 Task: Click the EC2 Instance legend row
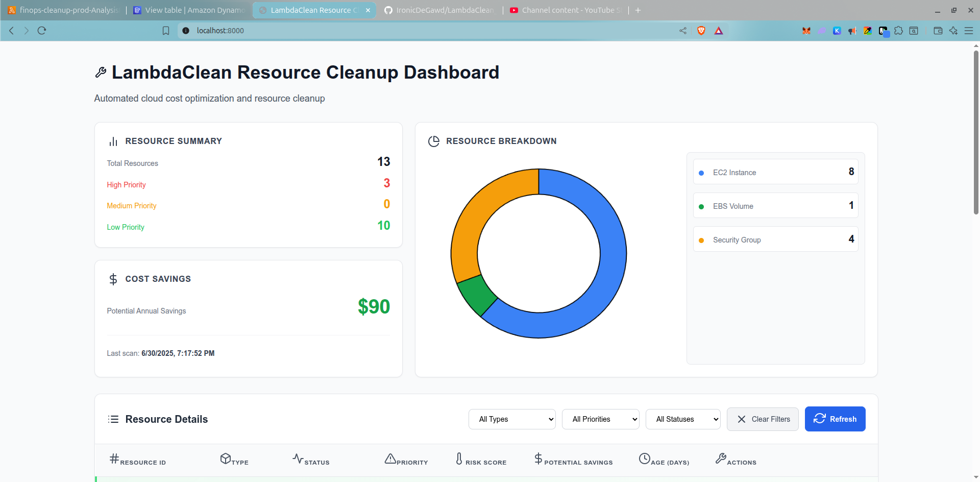pos(776,172)
